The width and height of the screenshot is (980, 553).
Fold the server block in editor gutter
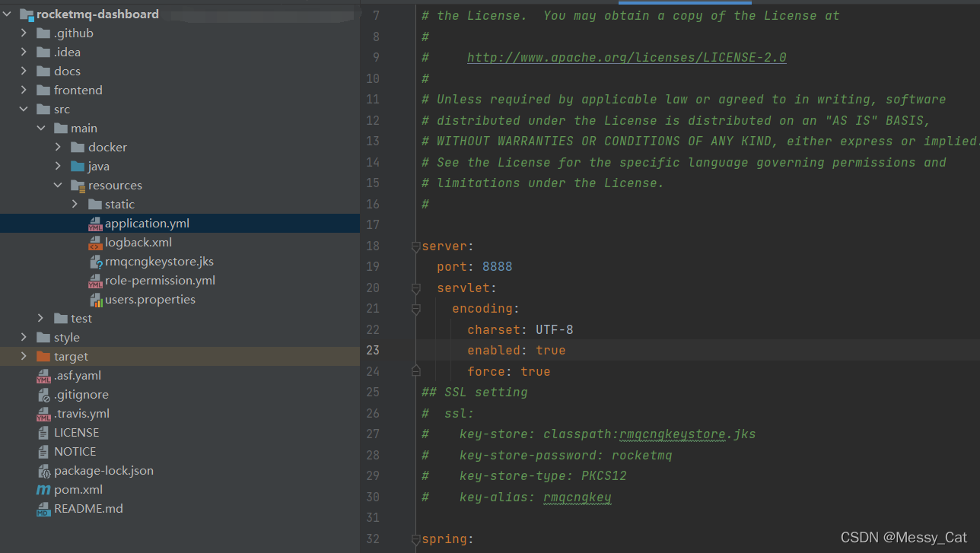pos(415,246)
